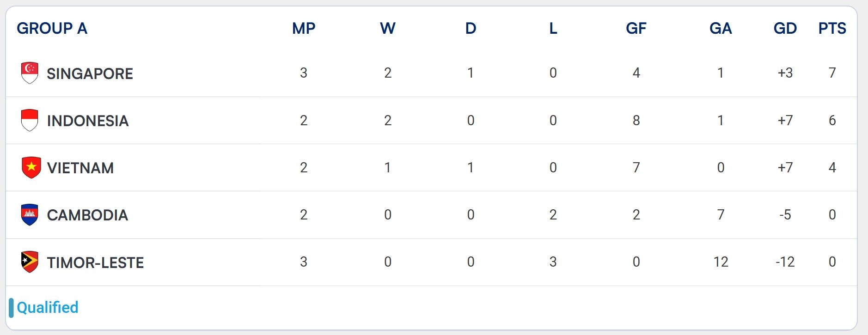Click the GA column header
The height and width of the screenshot is (335, 868).
point(721,28)
